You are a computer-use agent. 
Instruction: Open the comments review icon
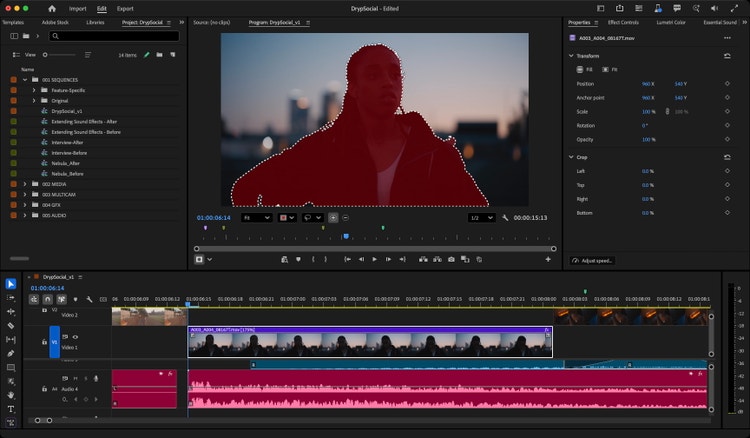click(x=677, y=8)
